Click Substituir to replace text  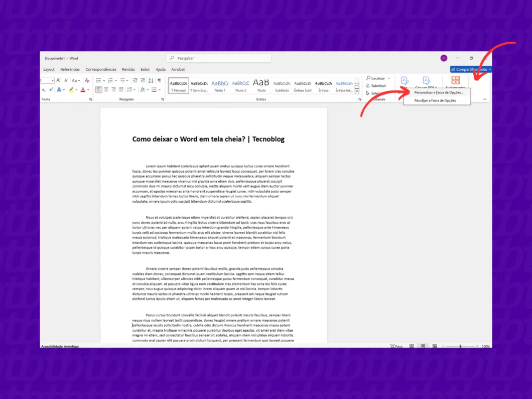point(376,86)
